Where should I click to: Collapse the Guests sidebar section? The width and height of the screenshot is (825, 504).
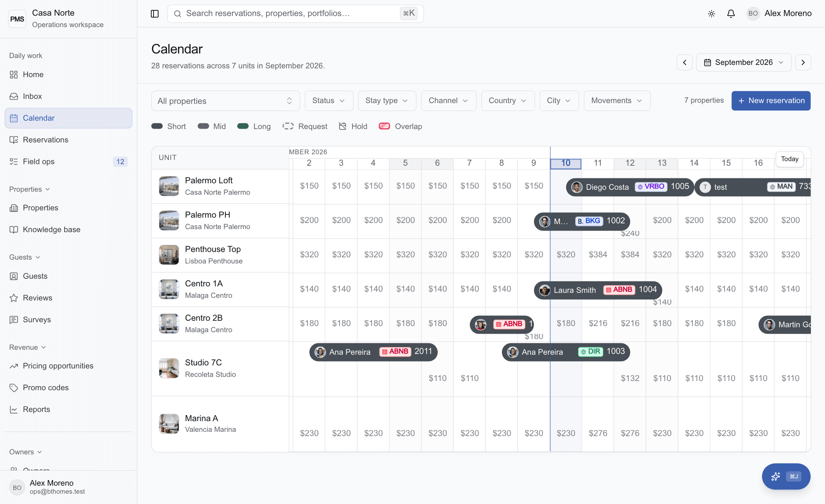click(24, 257)
